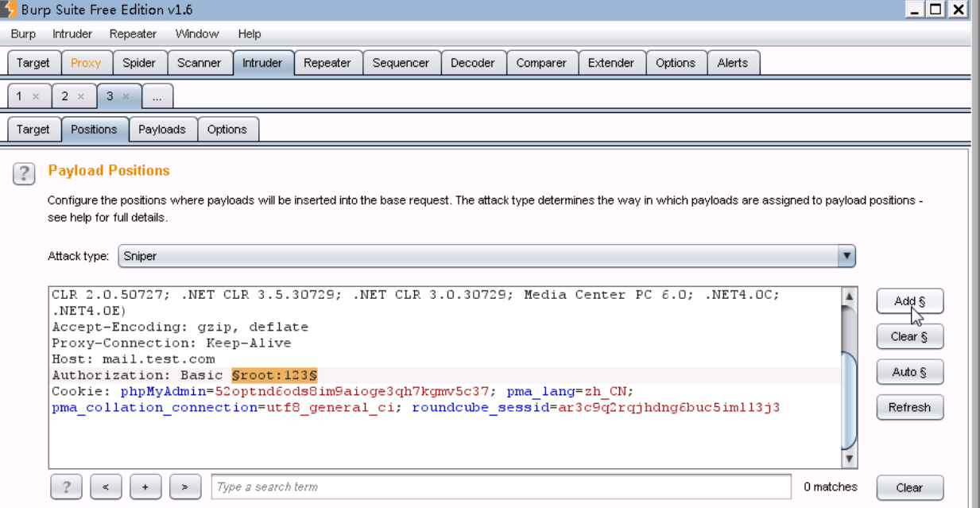The width and height of the screenshot is (980, 508).
Task: Select the main Intruder tab
Action: (262, 63)
